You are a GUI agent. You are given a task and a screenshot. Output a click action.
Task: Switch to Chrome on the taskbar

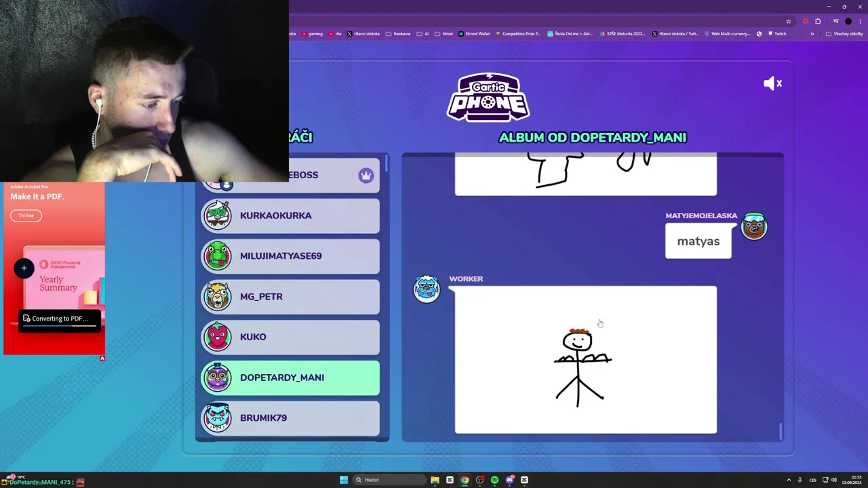pyautogui.click(x=465, y=480)
